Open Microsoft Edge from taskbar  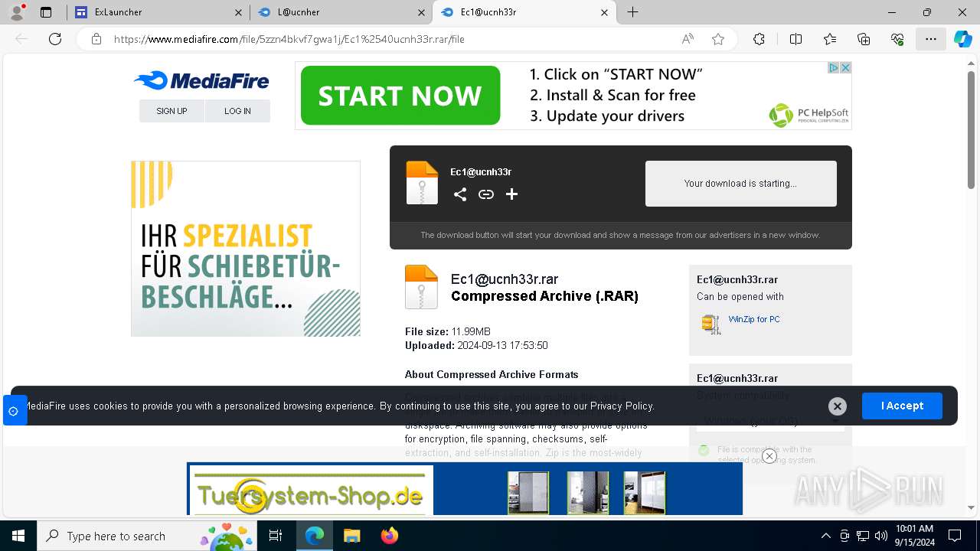click(314, 536)
